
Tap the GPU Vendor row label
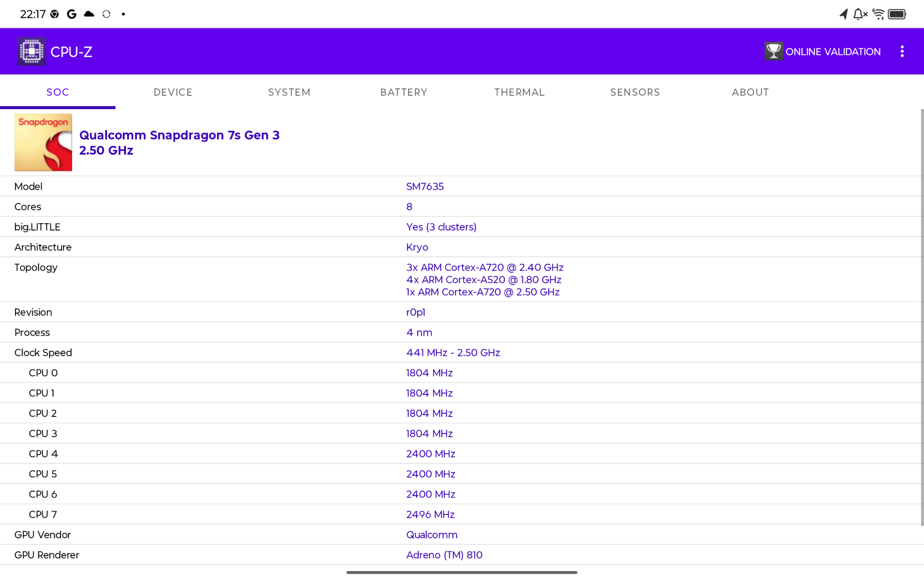click(x=43, y=535)
